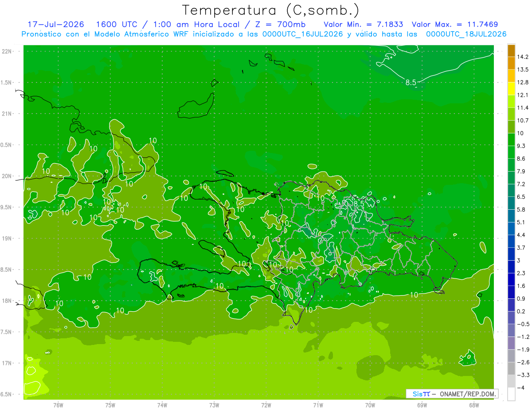Click "Valor Min. = 7.1833" value
Image resolution: width=532 pixels, height=411 pixels.
(364, 24)
